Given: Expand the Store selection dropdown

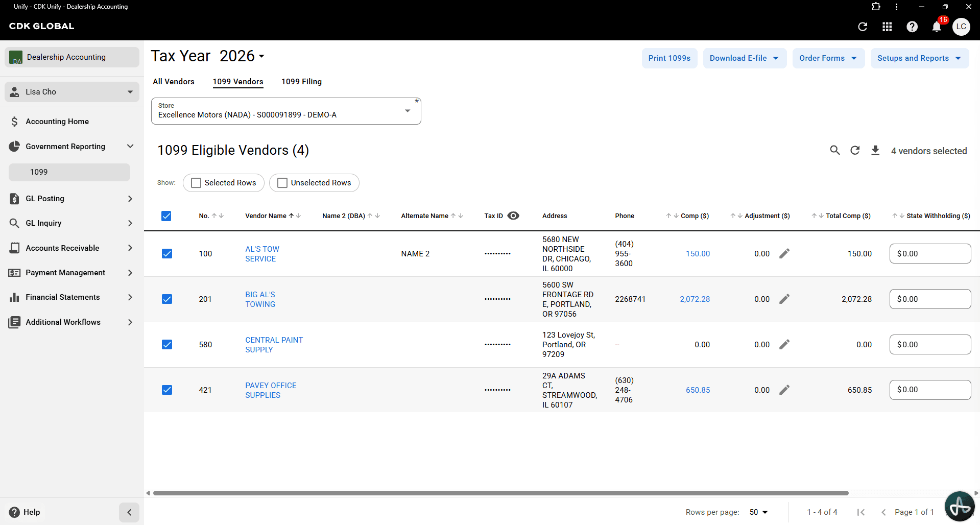Looking at the screenshot, I should tap(286, 111).
